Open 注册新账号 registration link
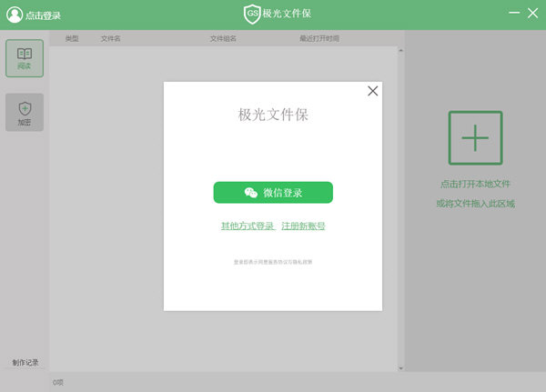The height and width of the screenshot is (392, 546). coord(303,226)
